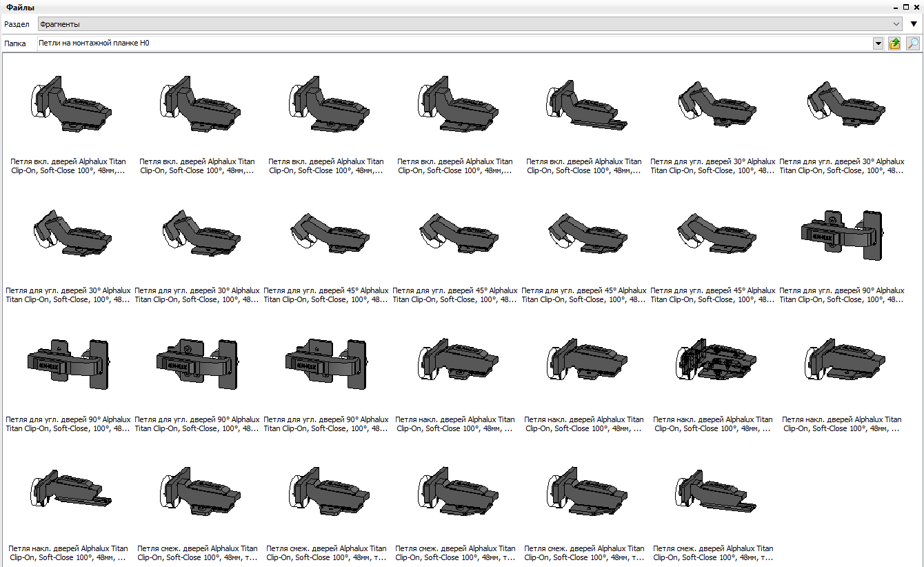Open the black triangle menu beside the Раздел field

coord(914,24)
